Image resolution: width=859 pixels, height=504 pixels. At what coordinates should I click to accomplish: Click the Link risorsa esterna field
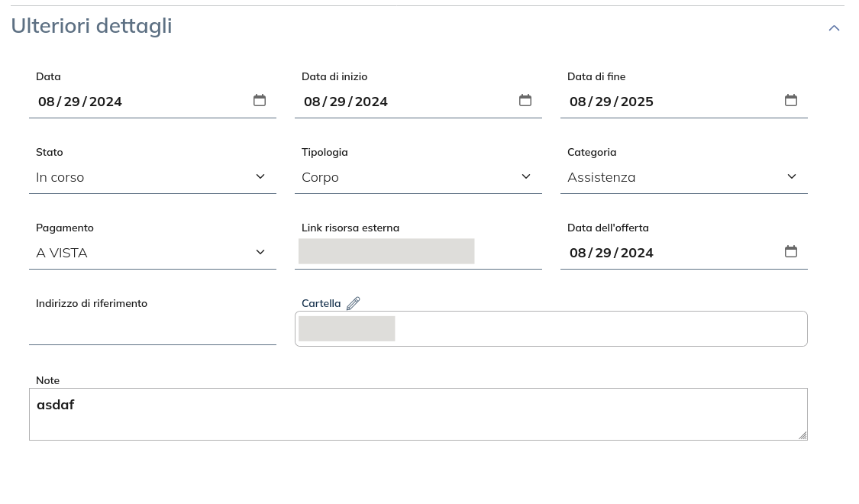(x=386, y=250)
